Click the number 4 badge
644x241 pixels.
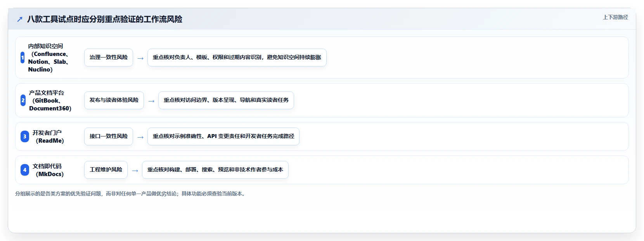tap(25, 170)
